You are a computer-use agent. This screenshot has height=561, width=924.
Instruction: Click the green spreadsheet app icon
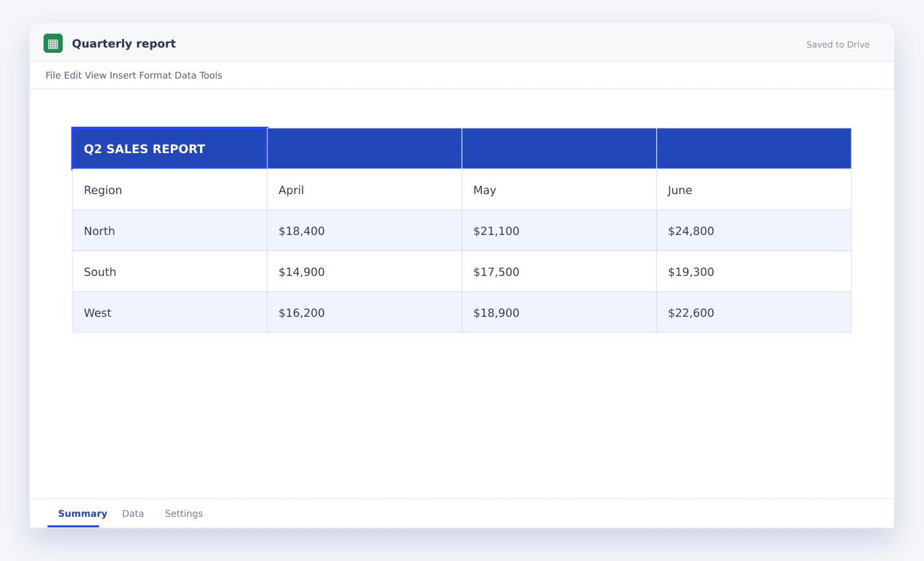[53, 44]
